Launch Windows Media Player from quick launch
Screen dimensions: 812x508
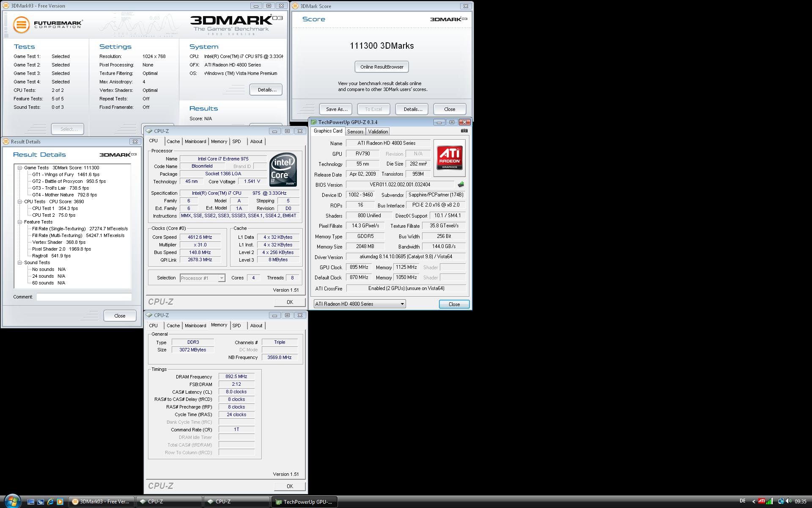60,502
